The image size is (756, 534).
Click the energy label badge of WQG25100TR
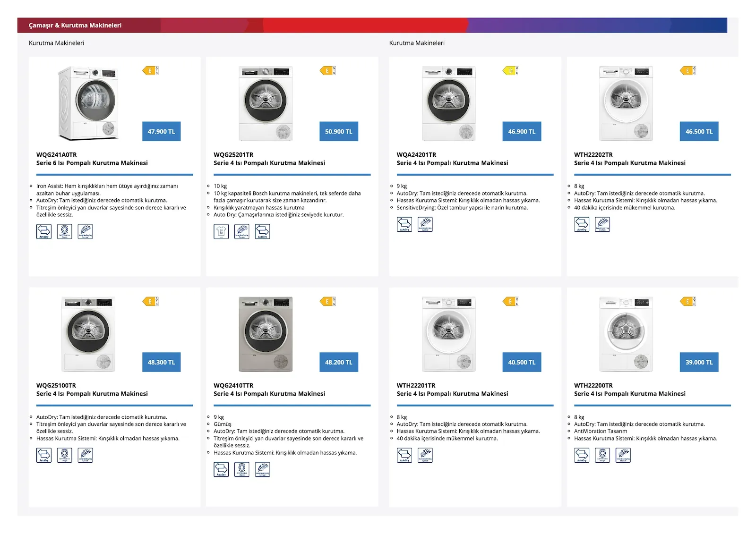pyautogui.click(x=150, y=301)
